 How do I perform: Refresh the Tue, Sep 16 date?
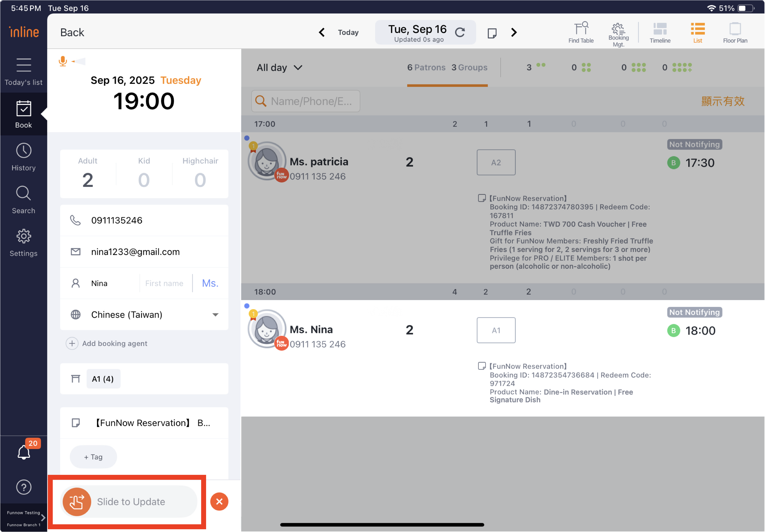point(460,32)
